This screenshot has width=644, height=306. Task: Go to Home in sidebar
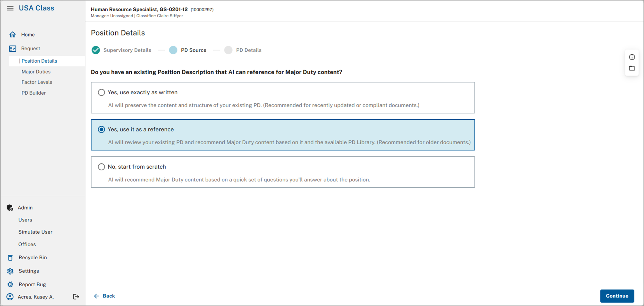(28, 35)
